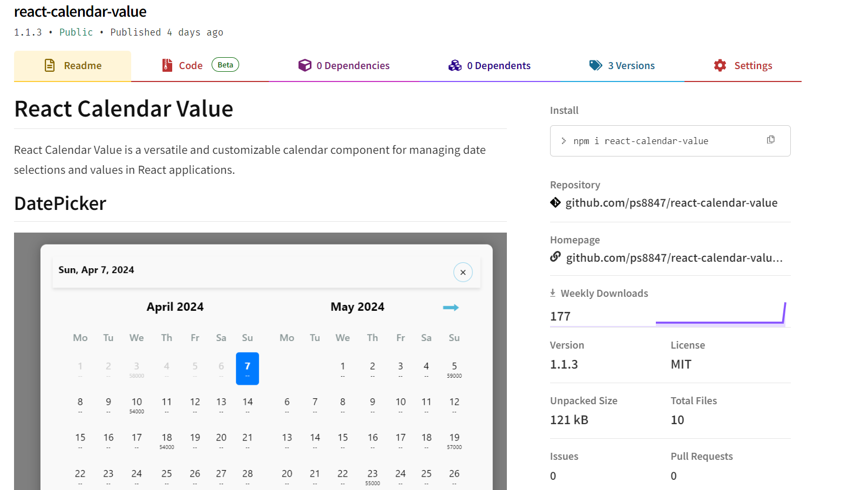Click the Readme document icon

[x=50, y=65]
